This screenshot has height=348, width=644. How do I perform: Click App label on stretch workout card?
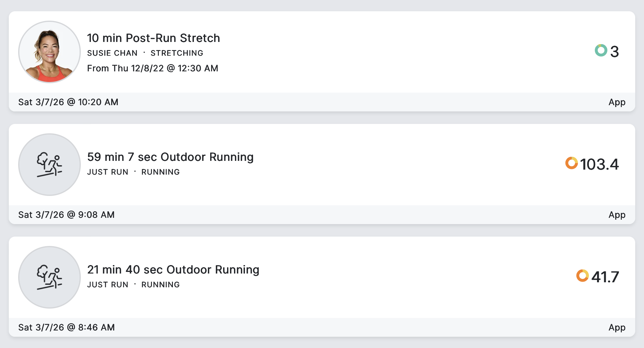617,102
